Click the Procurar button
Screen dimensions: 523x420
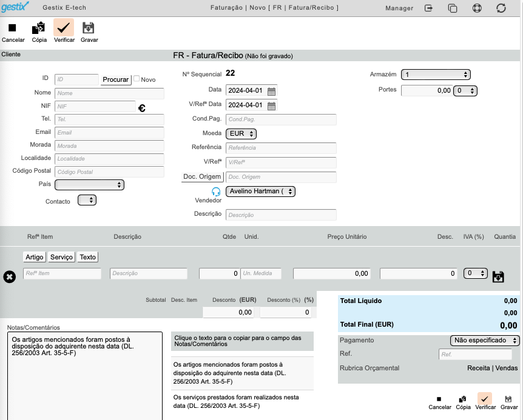click(x=116, y=79)
